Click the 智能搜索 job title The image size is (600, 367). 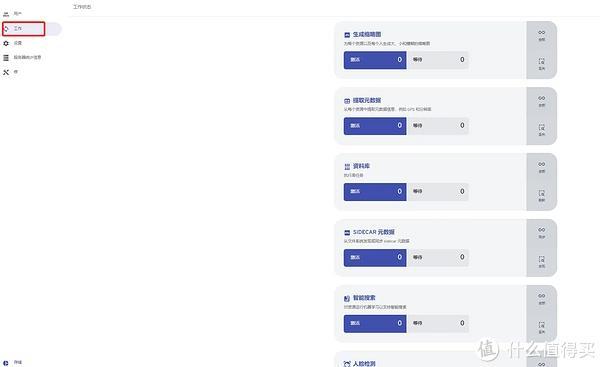point(364,298)
